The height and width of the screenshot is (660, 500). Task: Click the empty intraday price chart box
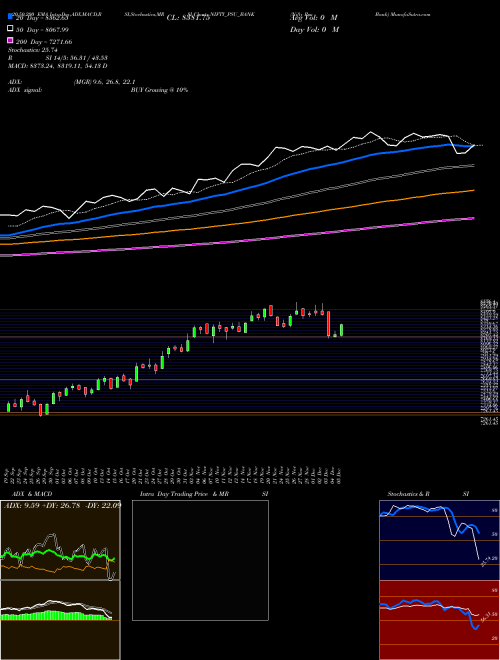click(x=200, y=560)
